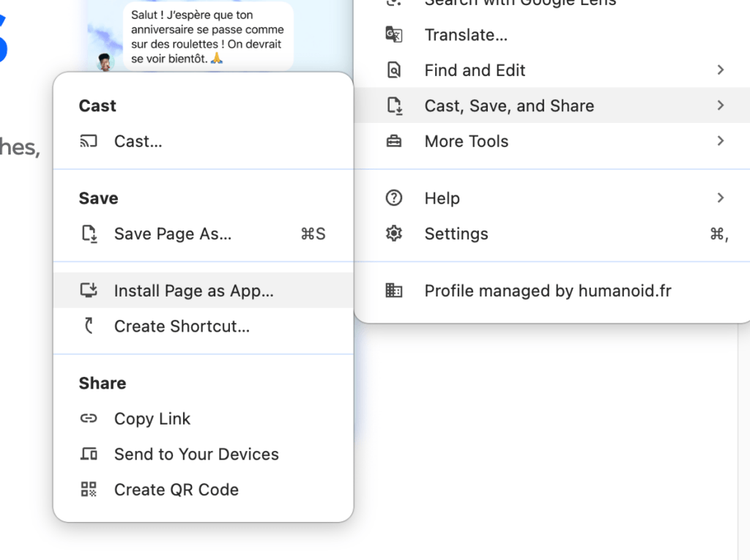
Task: Expand the Find and Edit submenu chevron
Action: 719,70
